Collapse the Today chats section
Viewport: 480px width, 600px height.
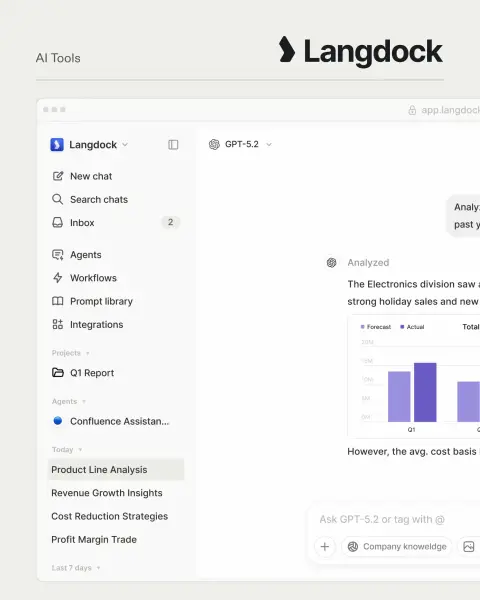(67, 450)
